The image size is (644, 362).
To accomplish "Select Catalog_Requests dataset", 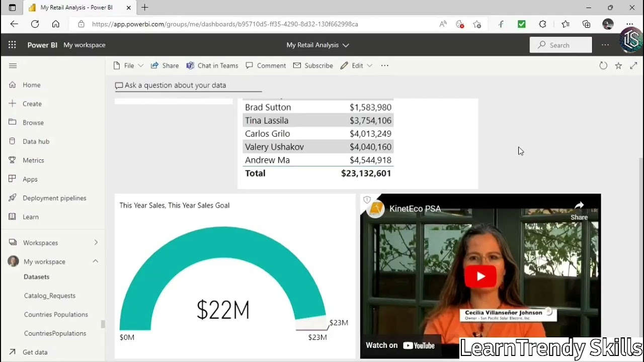I will [x=50, y=296].
